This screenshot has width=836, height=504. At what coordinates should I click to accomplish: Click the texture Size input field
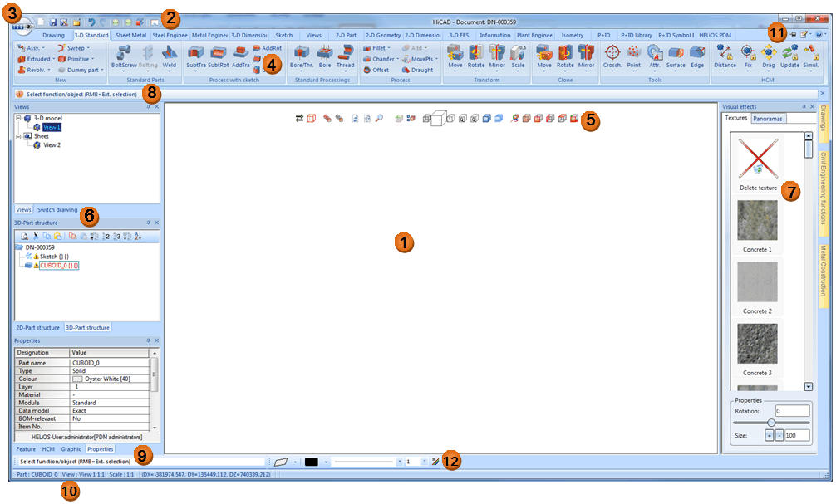click(797, 435)
